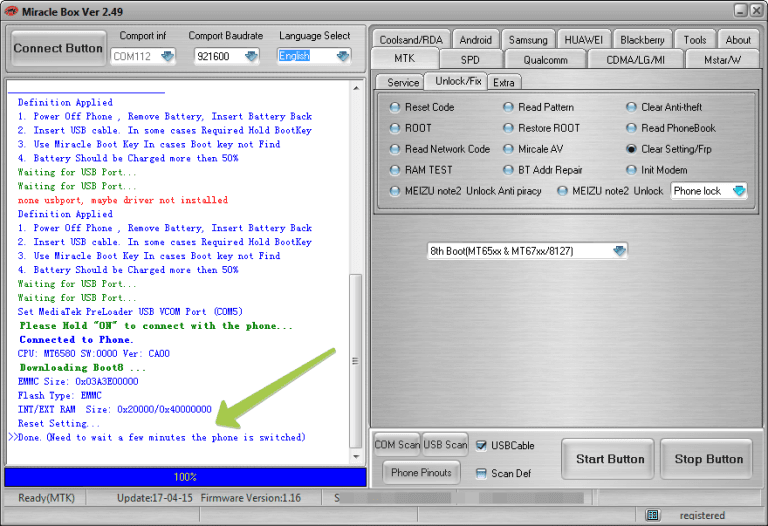This screenshot has width=768, height=526.
Task: Open the Phone Pinouts button
Action: pyautogui.click(x=421, y=473)
